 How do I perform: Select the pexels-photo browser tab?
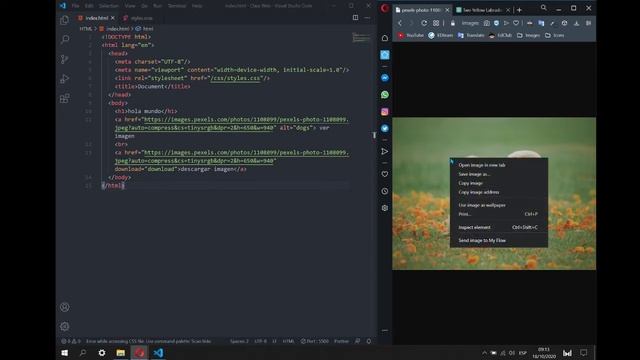(422, 10)
